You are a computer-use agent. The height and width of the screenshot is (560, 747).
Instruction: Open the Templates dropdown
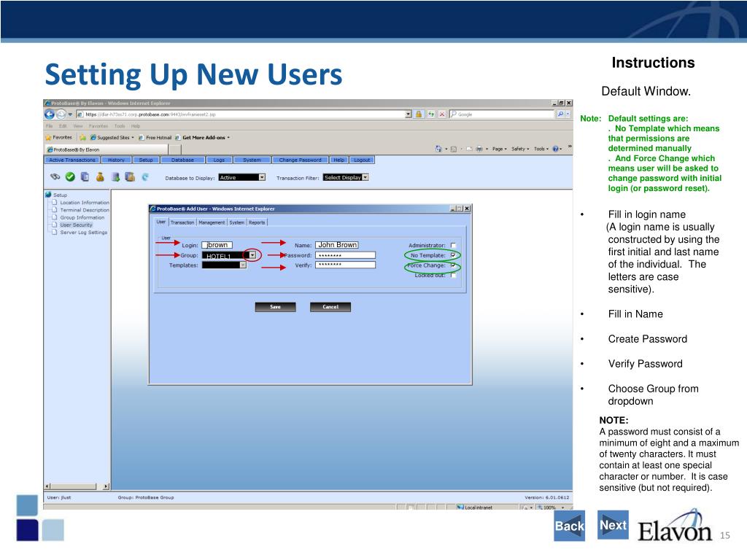click(243, 265)
